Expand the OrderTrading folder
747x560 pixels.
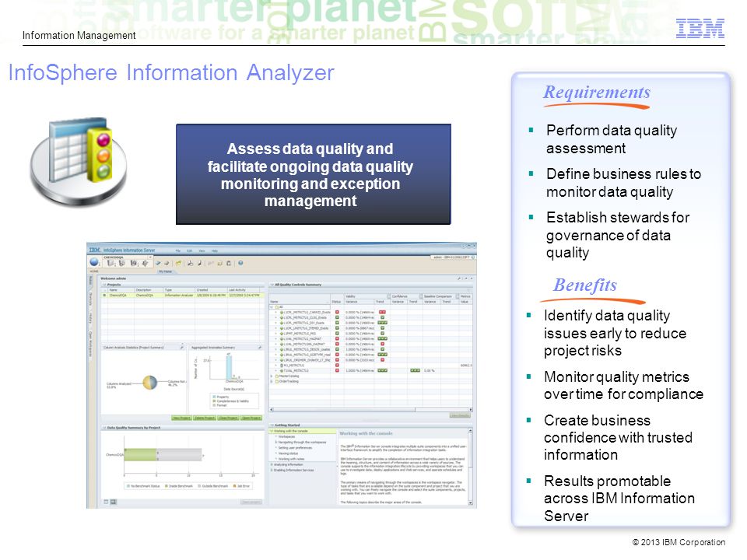[x=272, y=381]
